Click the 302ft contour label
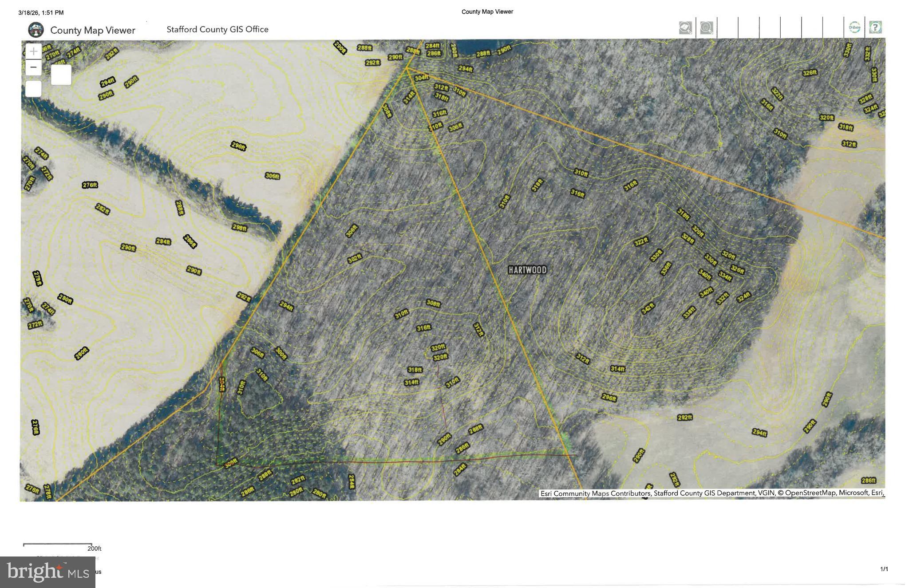 (355, 258)
